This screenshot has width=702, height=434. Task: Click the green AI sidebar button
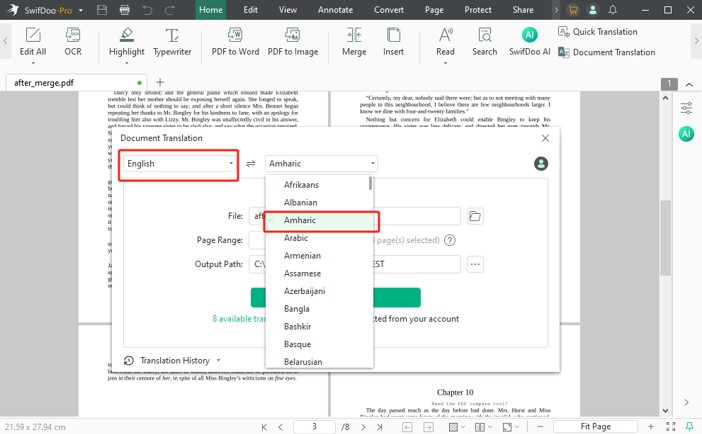(686, 133)
